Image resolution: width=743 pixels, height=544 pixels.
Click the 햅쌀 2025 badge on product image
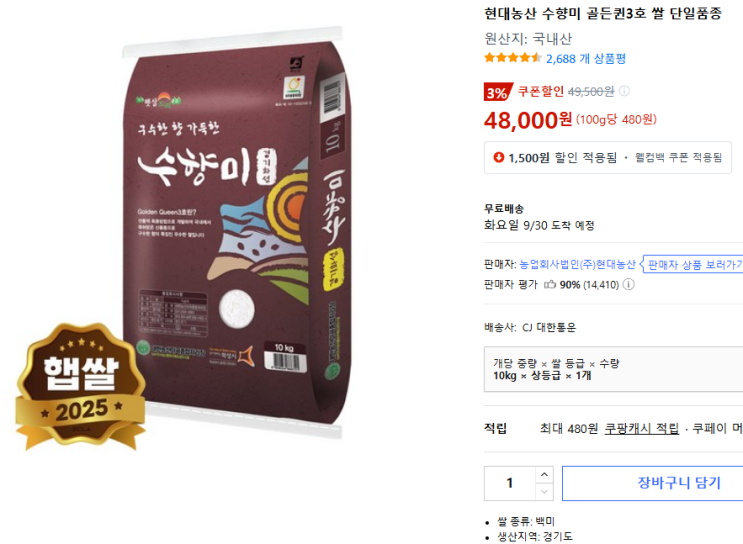click(x=81, y=386)
